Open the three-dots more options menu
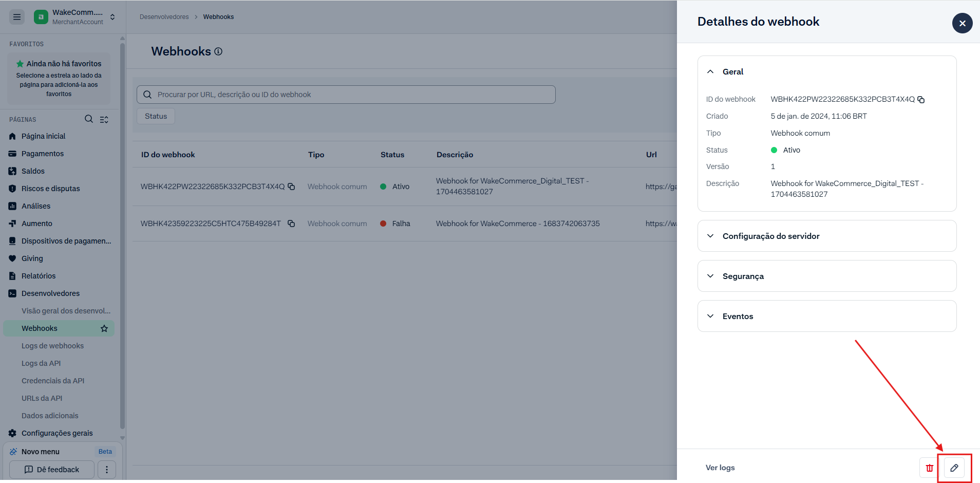This screenshot has height=483, width=980. pos(107,470)
